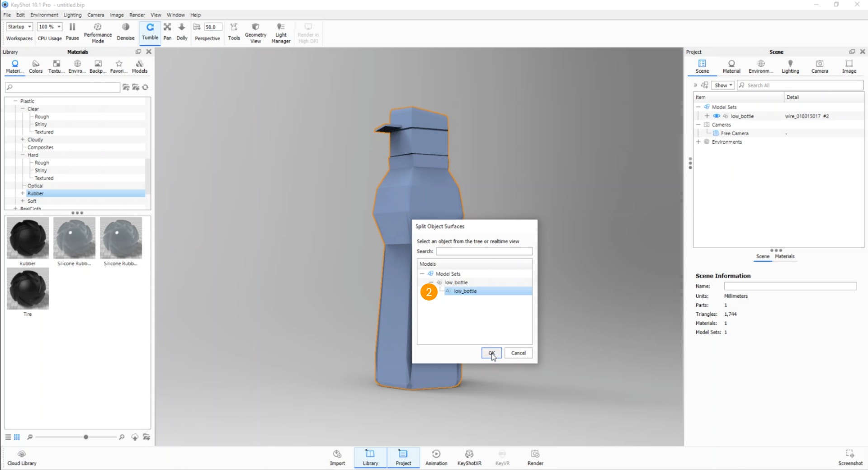This screenshot has width=868, height=470.
Task: Switch to the Materials tab in the Project panel
Action: coord(784,256)
